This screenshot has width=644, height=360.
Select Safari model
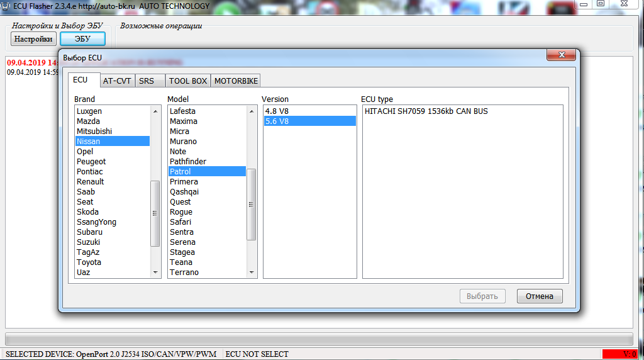coord(207,222)
